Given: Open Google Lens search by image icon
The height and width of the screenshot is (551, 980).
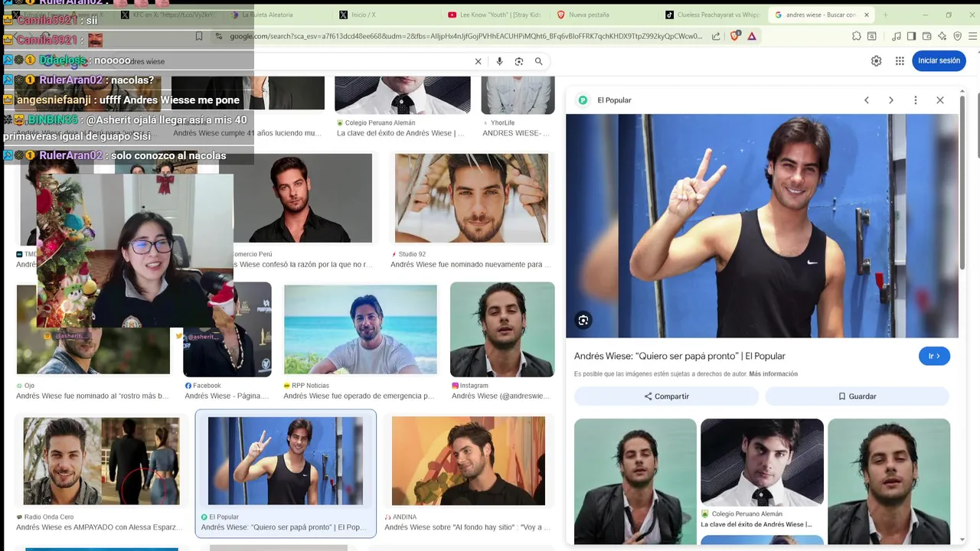Looking at the screenshot, I should pyautogui.click(x=519, y=61).
